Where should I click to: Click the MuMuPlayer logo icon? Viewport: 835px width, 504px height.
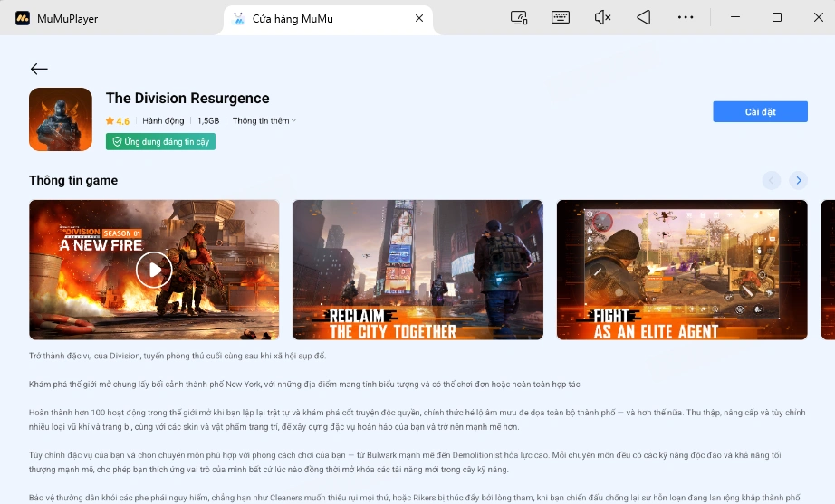[23, 19]
